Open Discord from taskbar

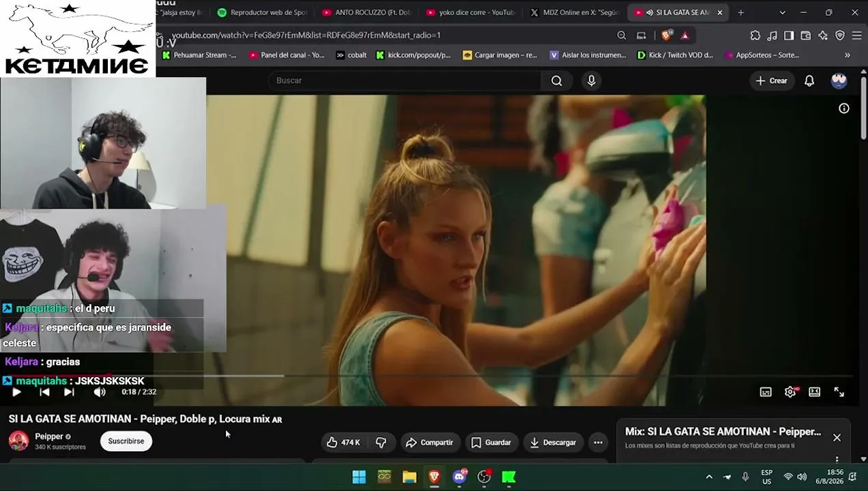tap(459, 477)
